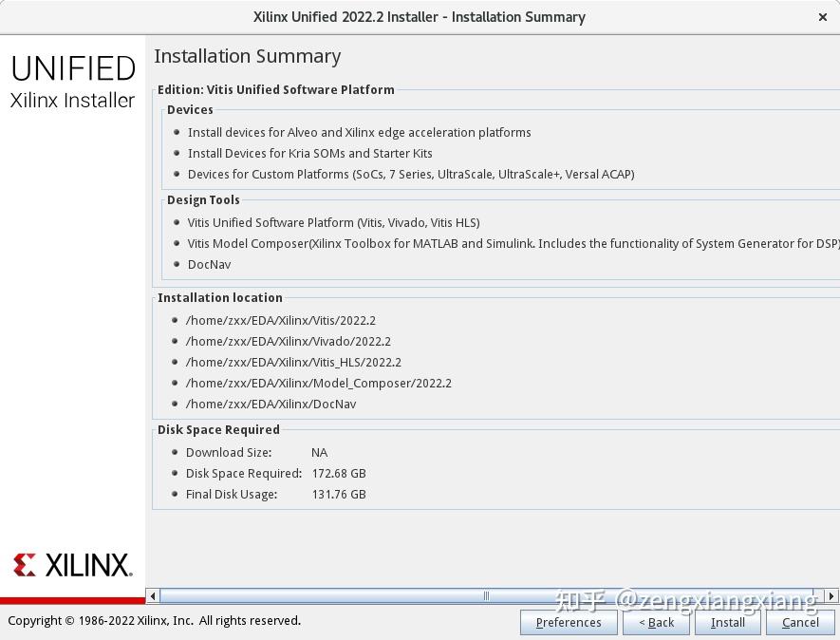Cancel the installation
The image size is (840, 640).
(800, 622)
